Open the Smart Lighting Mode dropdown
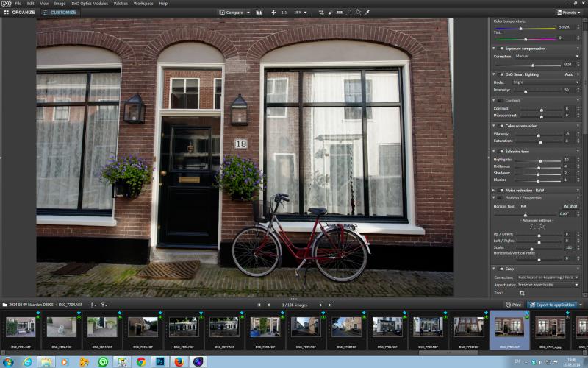Screen dimensions: 588x368 click(547, 82)
